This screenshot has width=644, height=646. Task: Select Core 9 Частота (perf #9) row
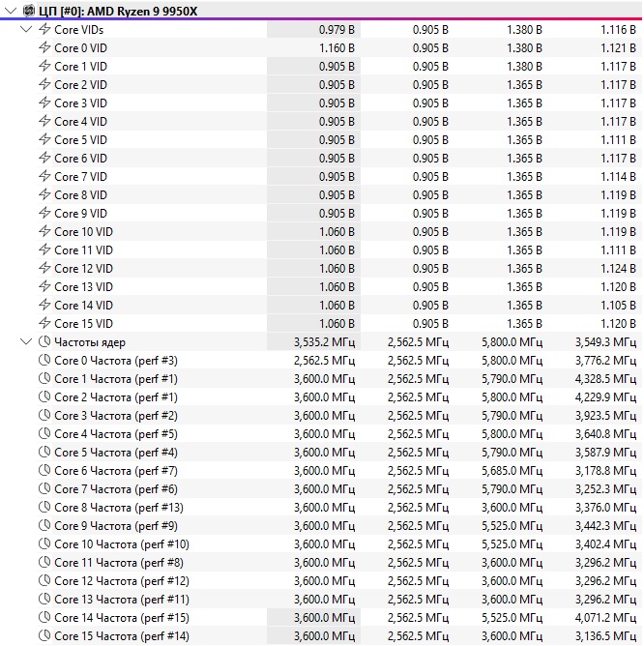338,526
